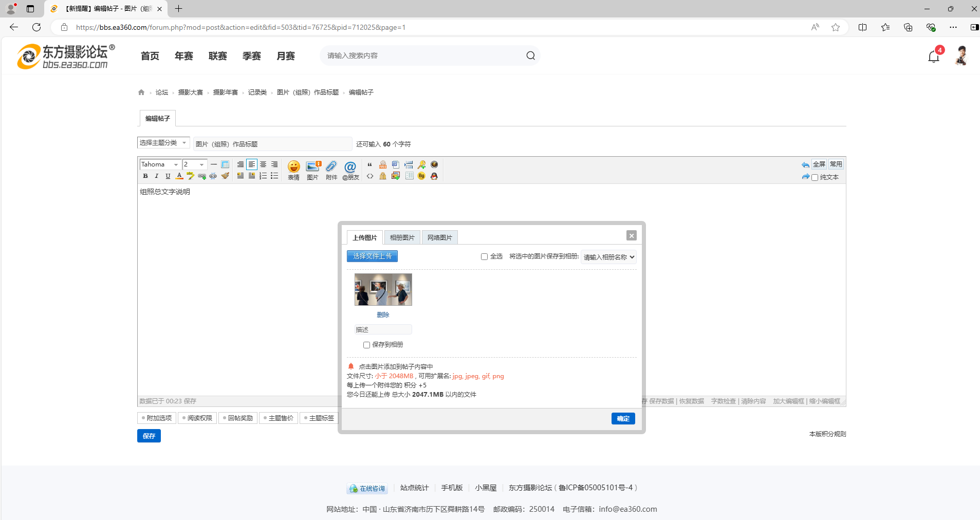Click the insert table icon
The height and width of the screenshot is (520, 980).
point(225,164)
